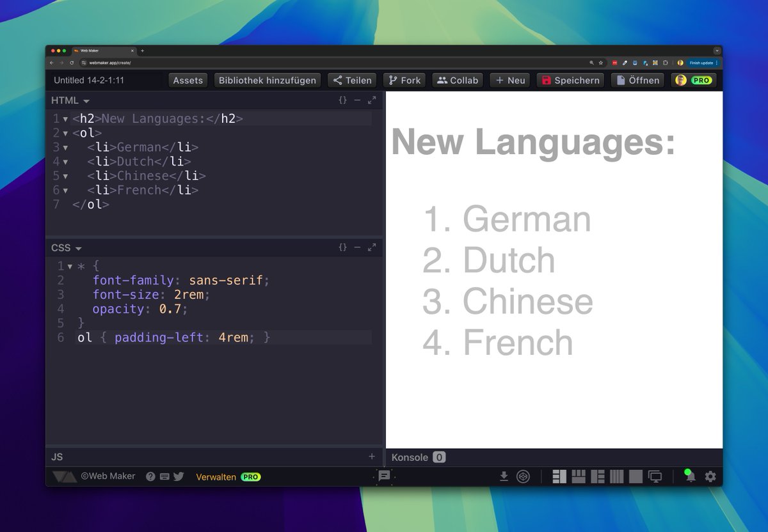Viewport: 768px width, 532px height.
Task: Start a Collab session
Action: 458,80
